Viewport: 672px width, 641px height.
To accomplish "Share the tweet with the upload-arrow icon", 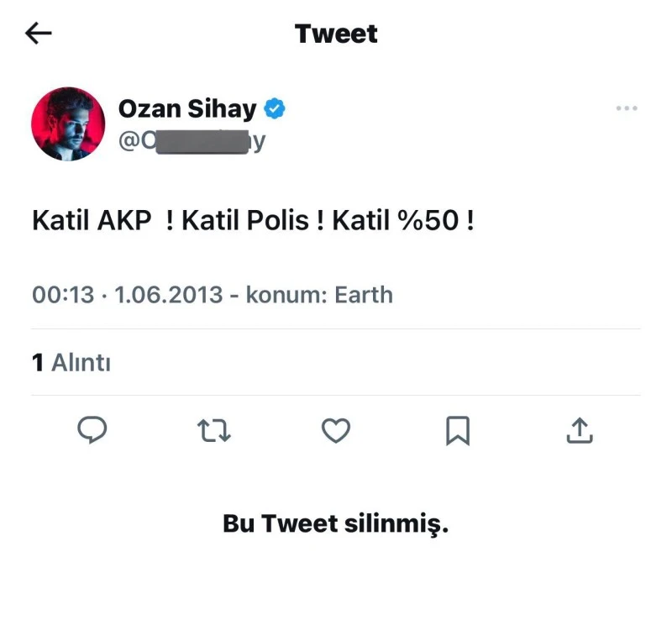I will point(580,431).
